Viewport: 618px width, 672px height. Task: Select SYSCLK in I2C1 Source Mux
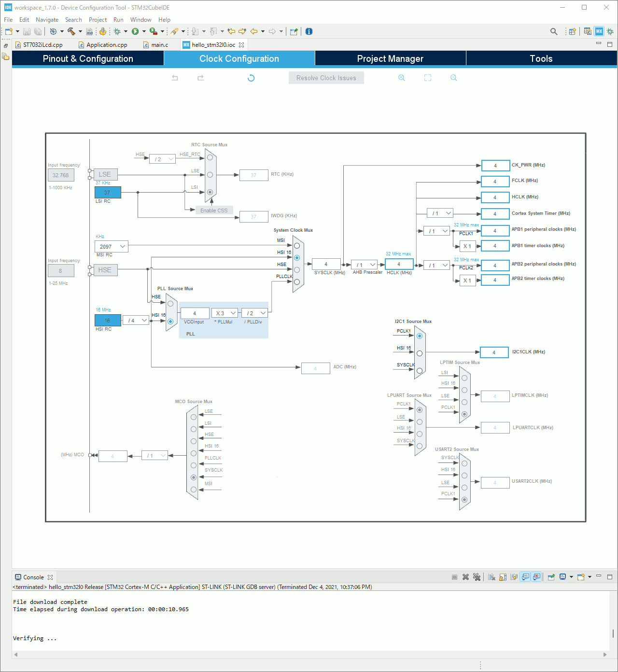pos(420,371)
